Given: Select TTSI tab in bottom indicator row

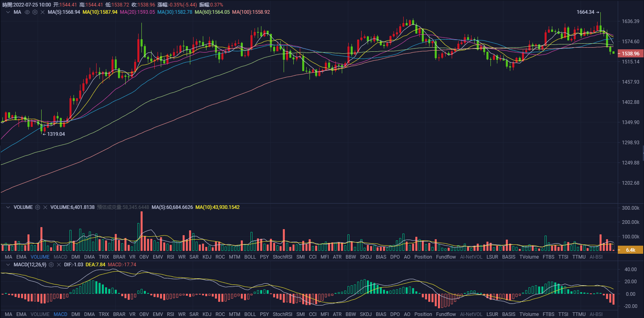Looking at the screenshot, I should click(x=563, y=314).
